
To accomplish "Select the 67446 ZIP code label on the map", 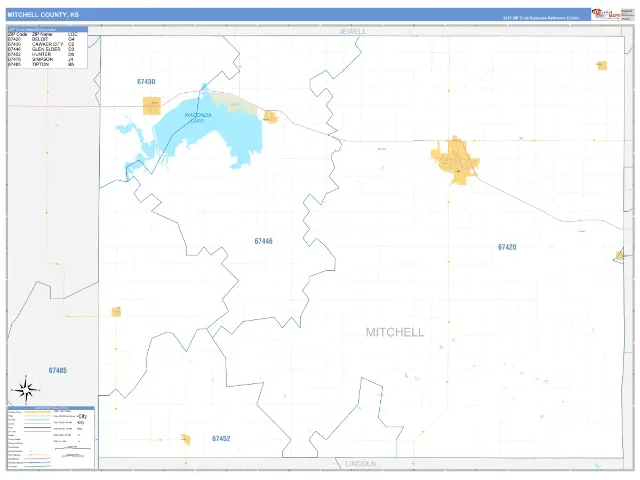I will [263, 241].
